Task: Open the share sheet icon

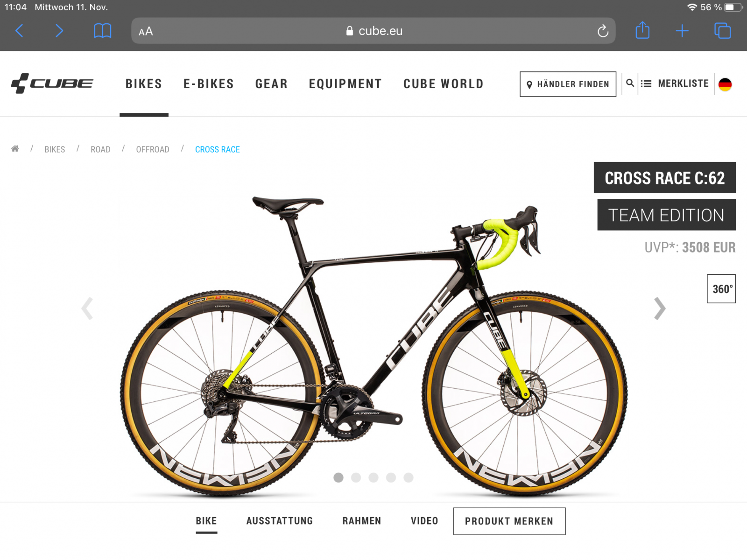Action: tap(642, 30)
